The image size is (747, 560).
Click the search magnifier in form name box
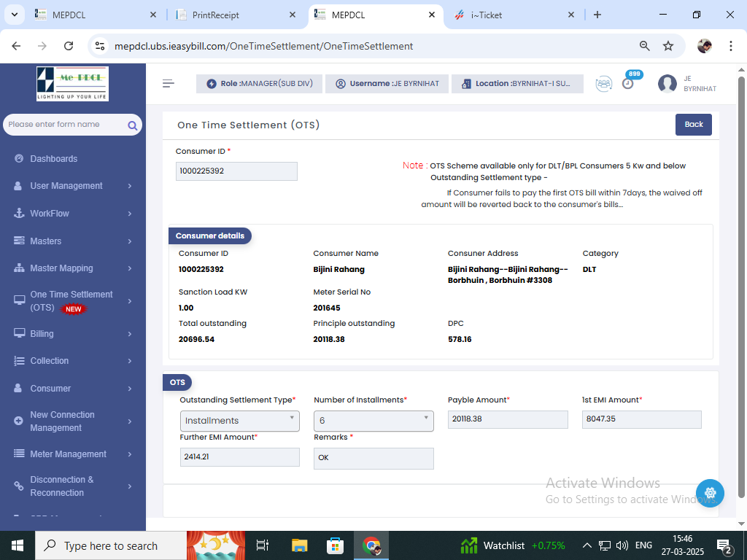pyautogui.click(x=133, y=125)
